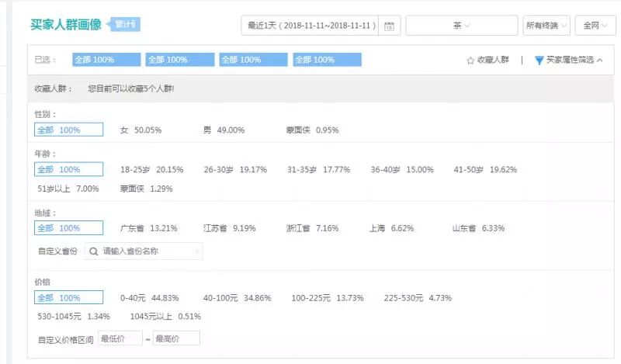
Task: Open the 全网 scope dropdown
Action: click(x=595, y=26)
